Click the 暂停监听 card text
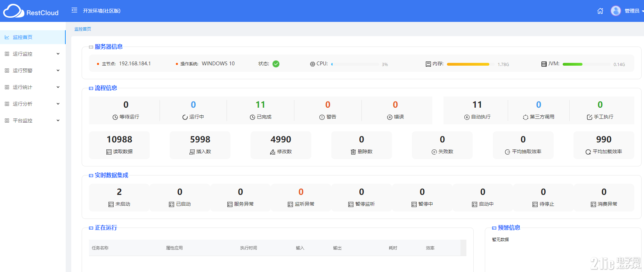The height and width of the screenshot is (272, 644). click(365, 204)
